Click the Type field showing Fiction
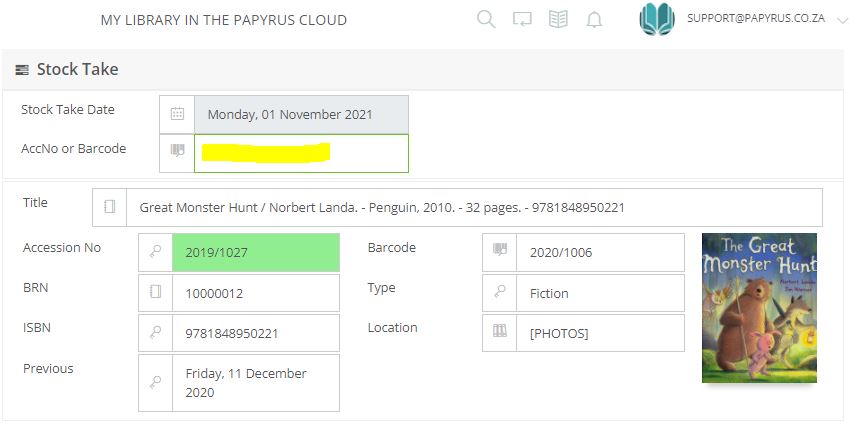 [600, 293]
